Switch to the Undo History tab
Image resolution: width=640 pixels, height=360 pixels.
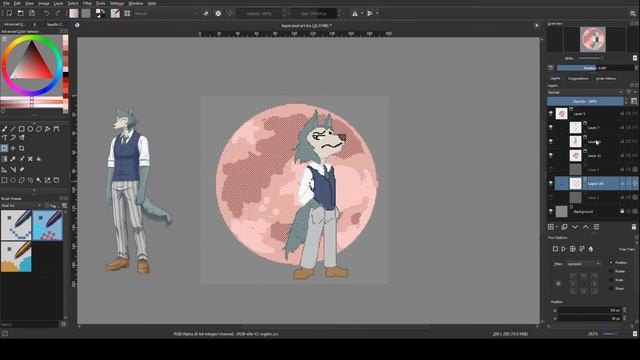tap(606, 78)
